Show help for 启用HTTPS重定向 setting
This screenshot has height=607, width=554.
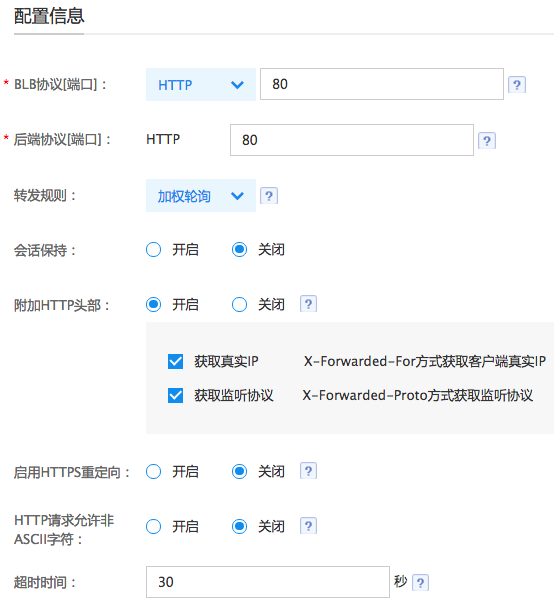tap(308, 471)
